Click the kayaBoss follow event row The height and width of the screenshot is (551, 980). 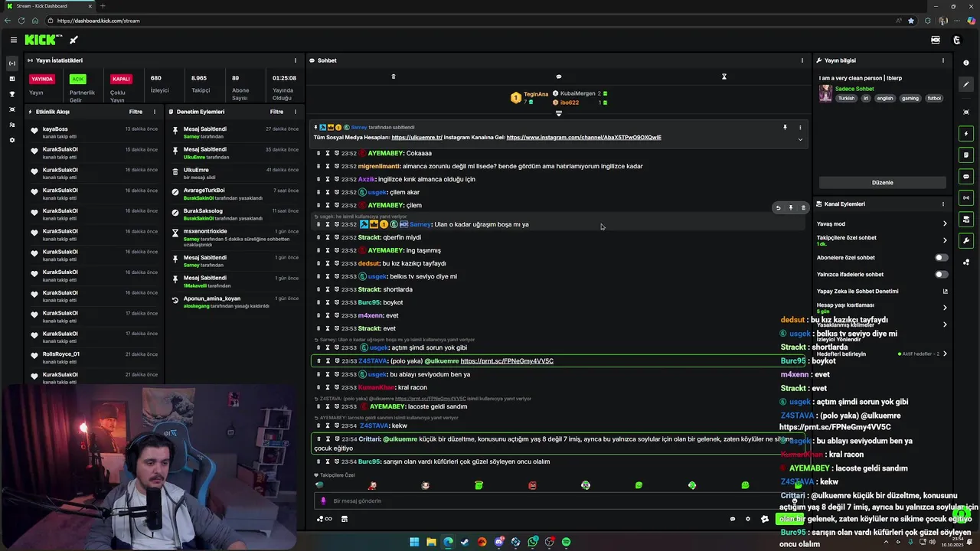tap(93, 132)
